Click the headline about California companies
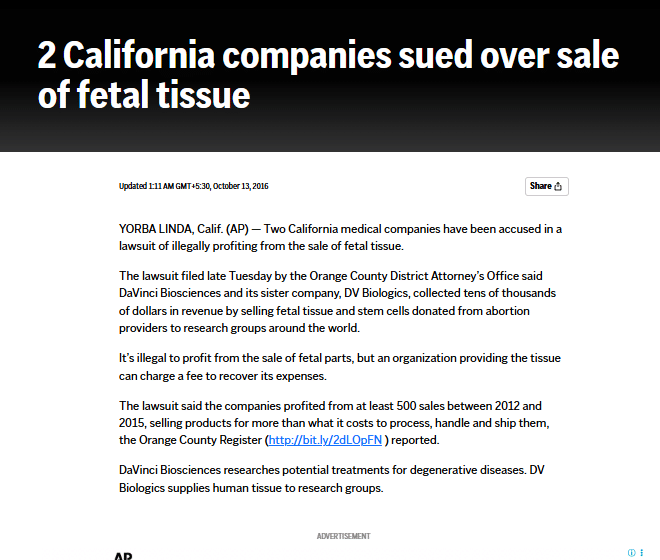Image resolution: width=660 pixels, height=560 pixels. pyautogui.click(x=328, y=75)
